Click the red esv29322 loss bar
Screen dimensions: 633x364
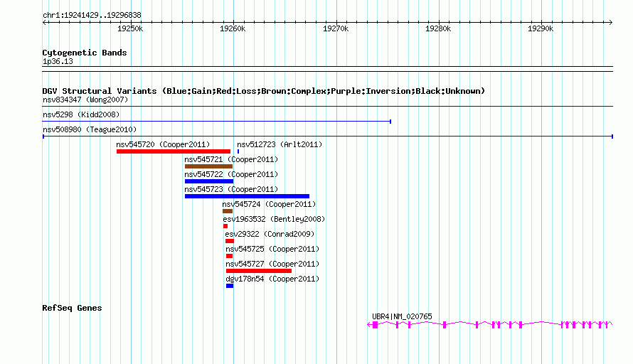(230, 241)
